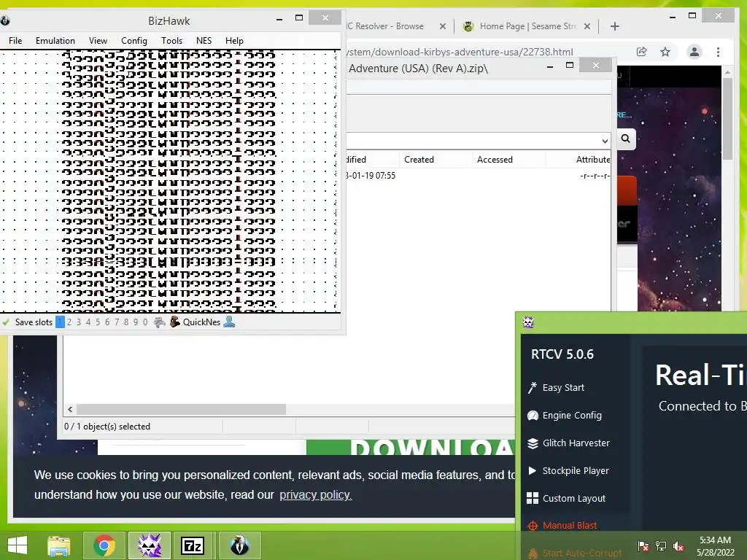
Task: Click the blue user icon beside QuickNes
Action: tap(229, 322)
